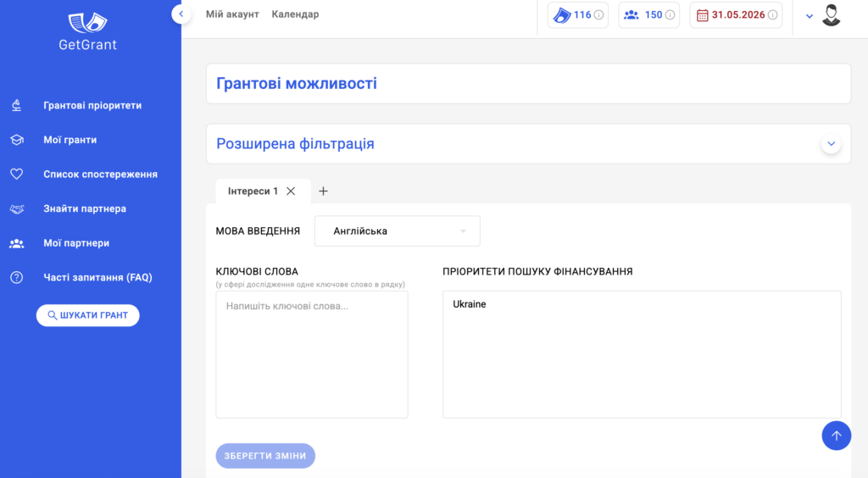Screen dimensions: 868x478
Task: Collapse the sidebar with the arrow button
Action: [x=181, y=14]
